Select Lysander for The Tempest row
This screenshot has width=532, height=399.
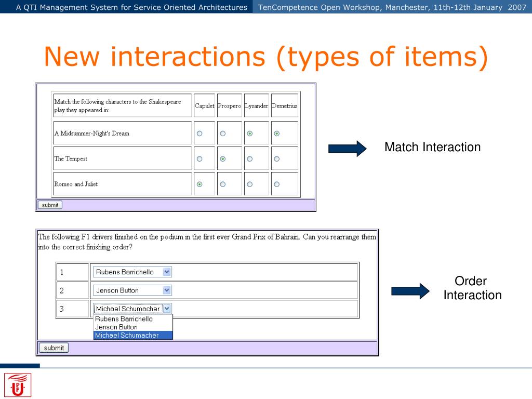point(250,159)
